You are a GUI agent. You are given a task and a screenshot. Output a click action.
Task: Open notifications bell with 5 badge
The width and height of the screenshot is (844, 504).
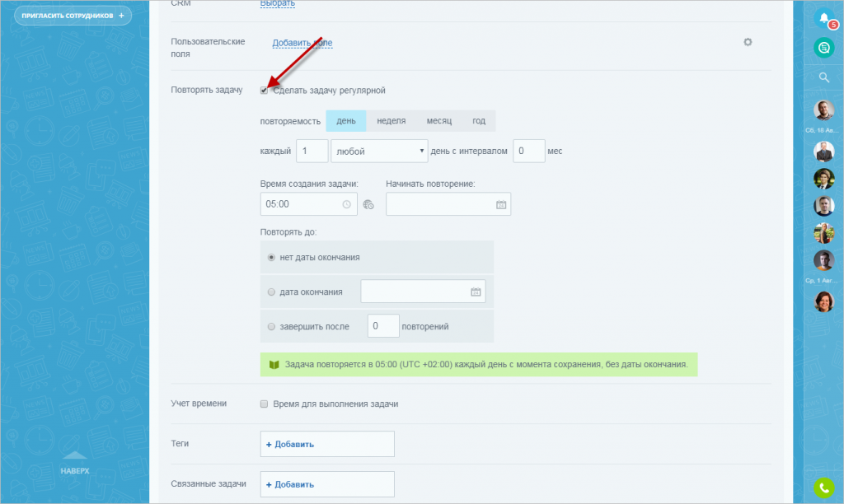pos(824,19)
